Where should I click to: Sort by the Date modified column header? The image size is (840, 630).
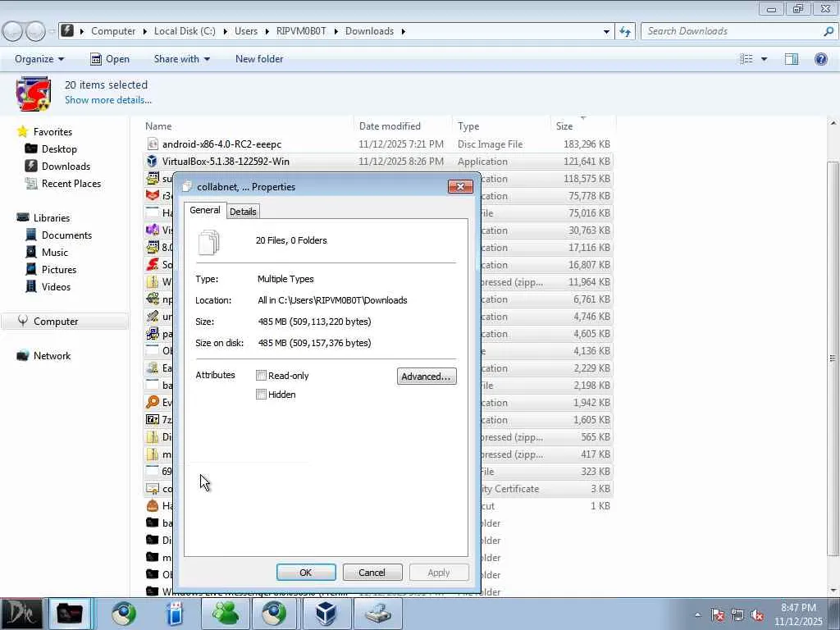tap(403, 126)
